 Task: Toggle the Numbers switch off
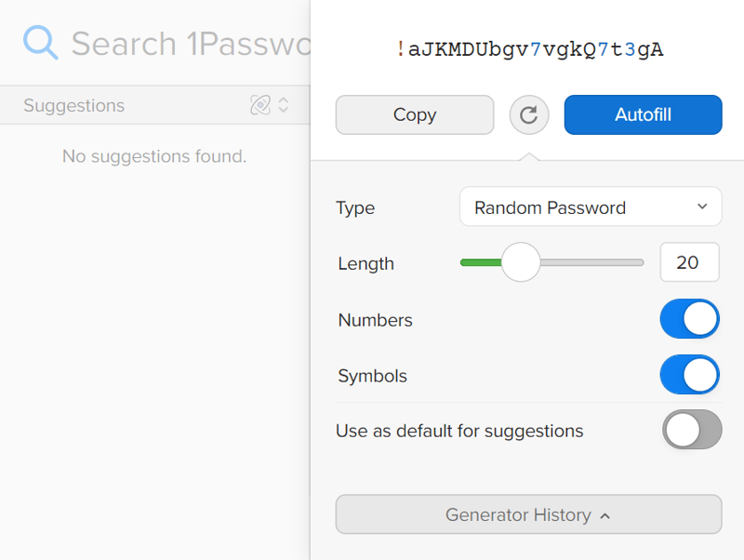pos(689,318)
